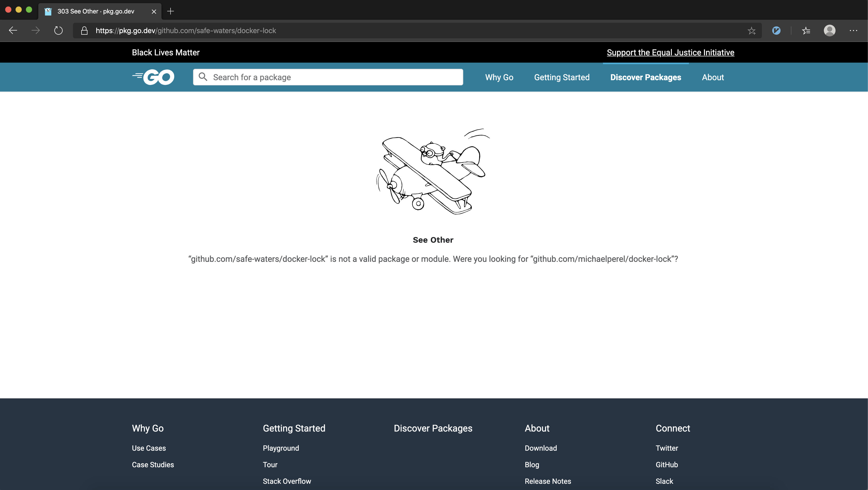Open the About navigation item
868x490 pixels.
click(712, 77)
